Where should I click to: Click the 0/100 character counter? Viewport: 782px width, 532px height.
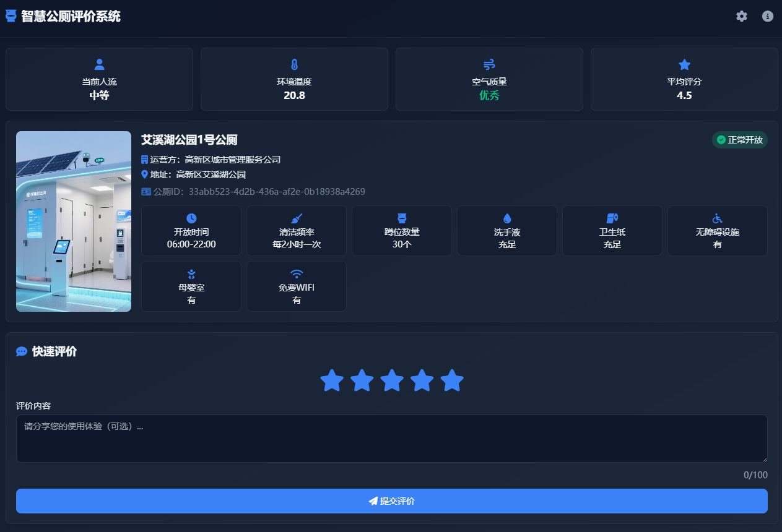point(755,475)
